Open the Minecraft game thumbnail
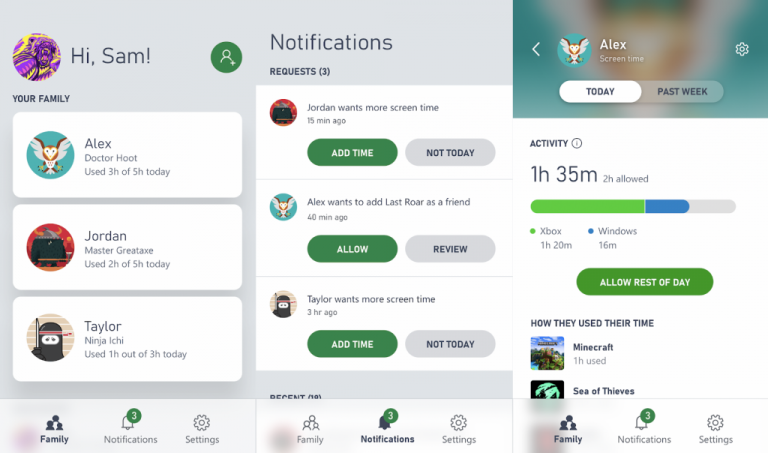The image size is (768, 453). click(547, 353)
